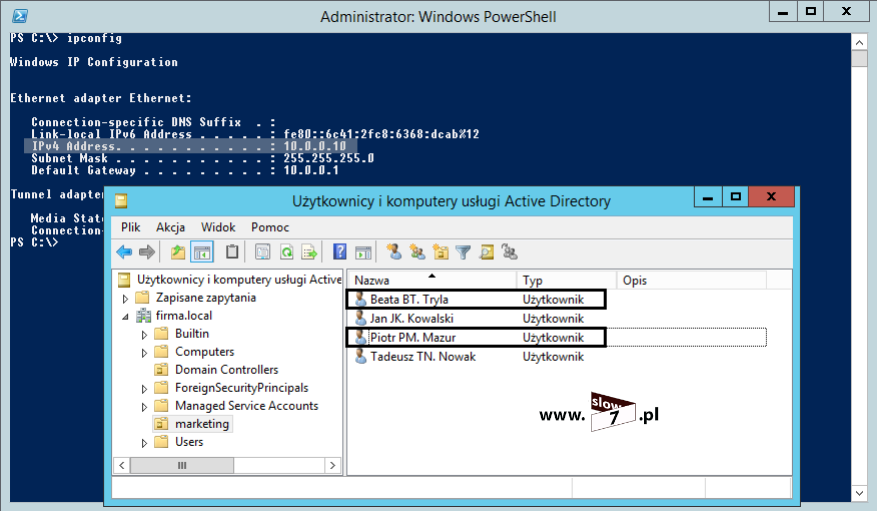877x511 pixels.
Task: Click the user icon beside Jan JK. Kowalski
Action: click(x=361, y=318)
